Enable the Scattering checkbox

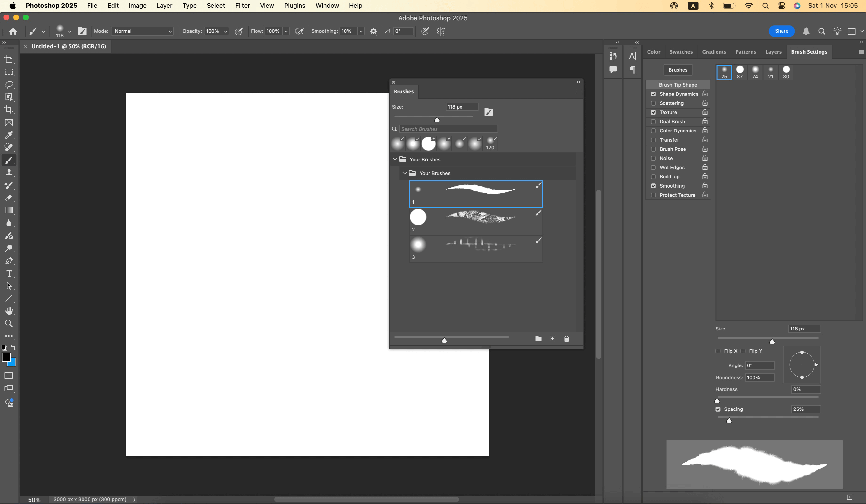(x=653, y=103)
